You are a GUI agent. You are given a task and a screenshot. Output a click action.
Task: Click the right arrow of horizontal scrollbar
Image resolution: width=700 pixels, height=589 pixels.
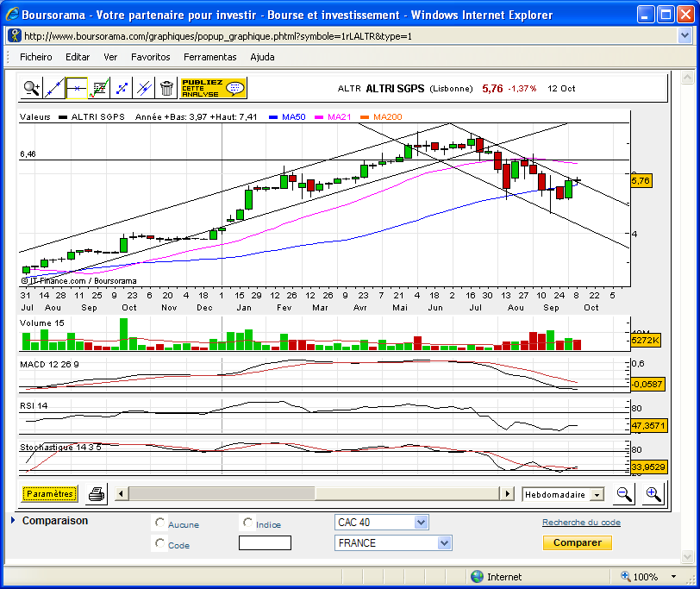(507, 494)
